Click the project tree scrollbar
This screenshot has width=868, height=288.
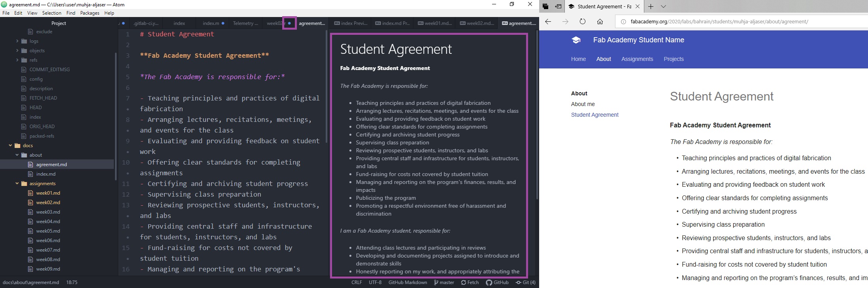(x=116, y=116)
